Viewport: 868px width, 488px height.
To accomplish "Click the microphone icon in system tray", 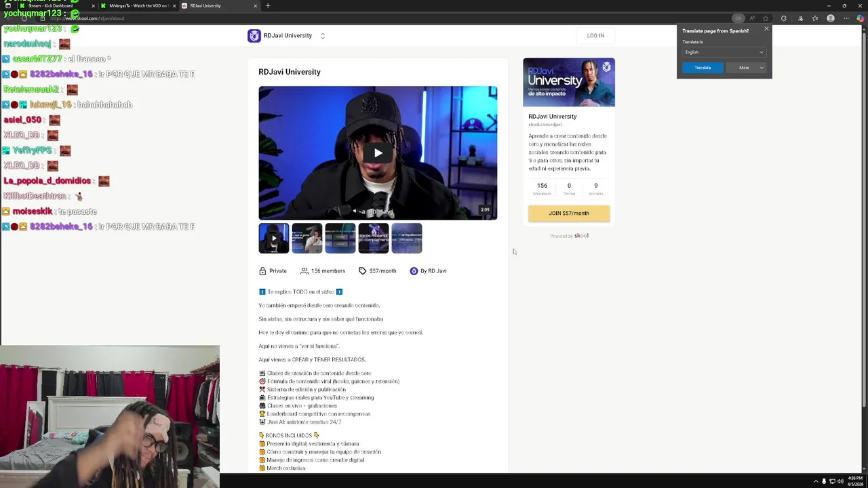I will point(824,481).
